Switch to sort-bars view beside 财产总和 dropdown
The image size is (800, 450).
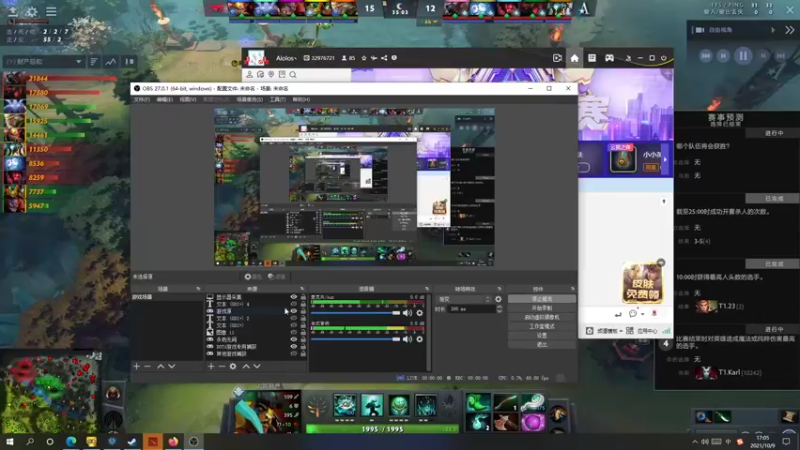coord(94,62)
